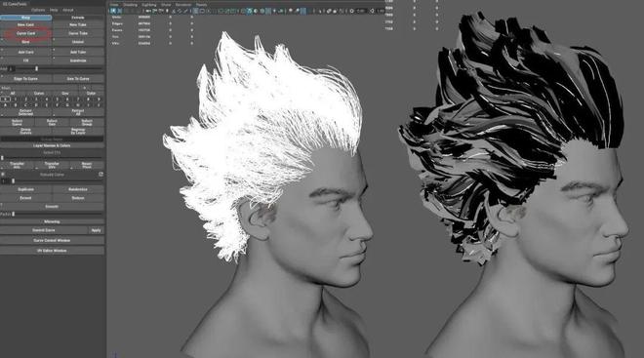644x358 pixels.
Task: Click the smooth shade all icon
Action: coord(249,11)
